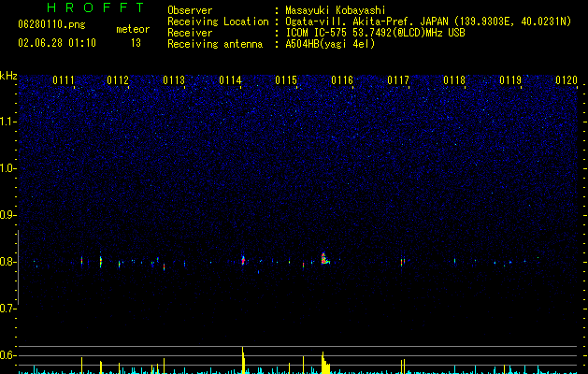Click the Receiving antenna label
The height and width of the screenshot is (374, 588).
pos(215,44)
